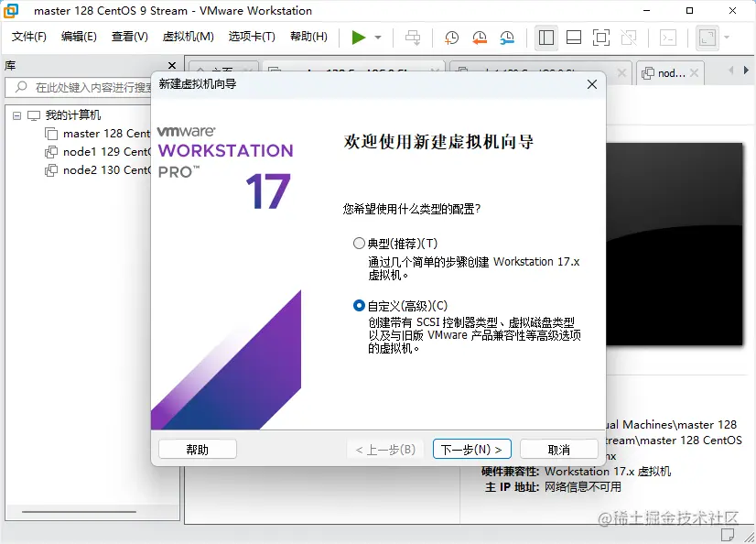Open the Snapshot Manager
Viewport: 756px width, 544px height.
click(507, 38)
